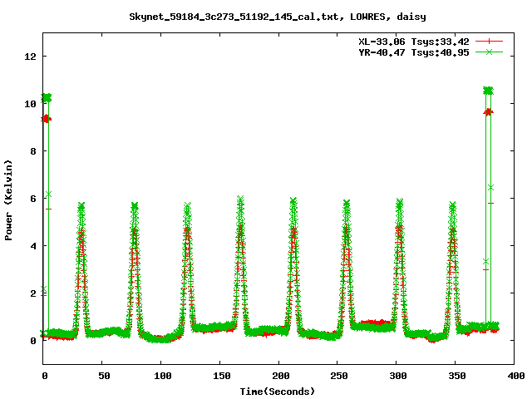Click the y-axis tick label 4
532x399 pixels.
click(33, 246)
